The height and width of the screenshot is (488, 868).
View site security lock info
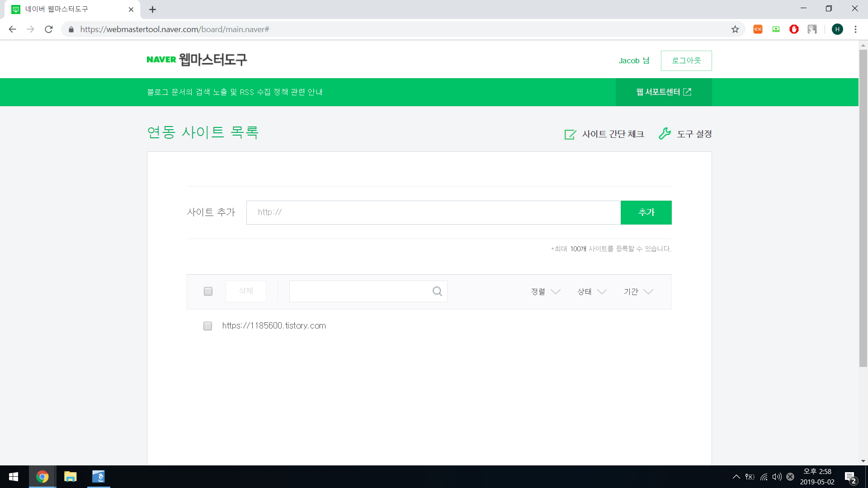71,29
